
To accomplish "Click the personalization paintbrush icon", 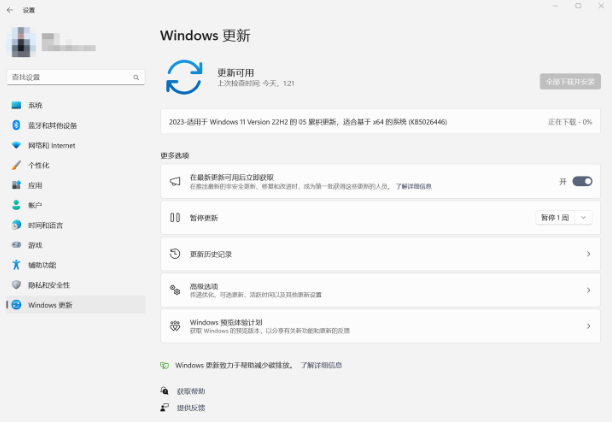I will tap(16, 165).
